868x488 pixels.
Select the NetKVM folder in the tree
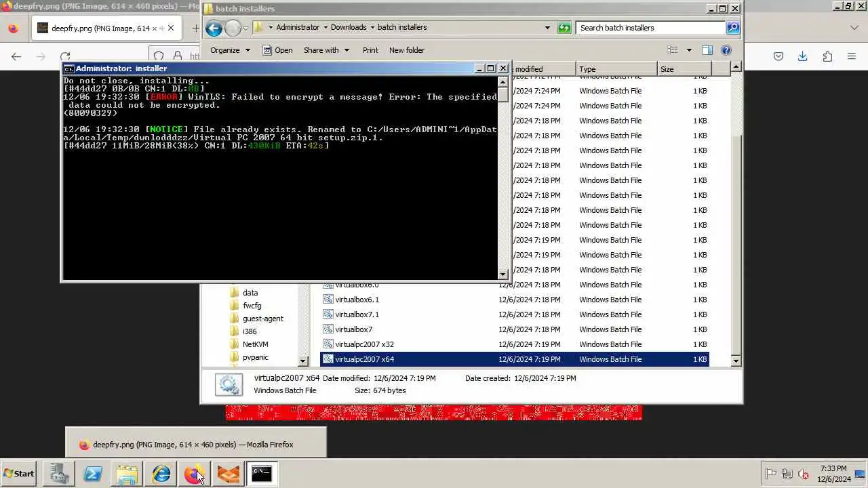[x=256, y=344]
